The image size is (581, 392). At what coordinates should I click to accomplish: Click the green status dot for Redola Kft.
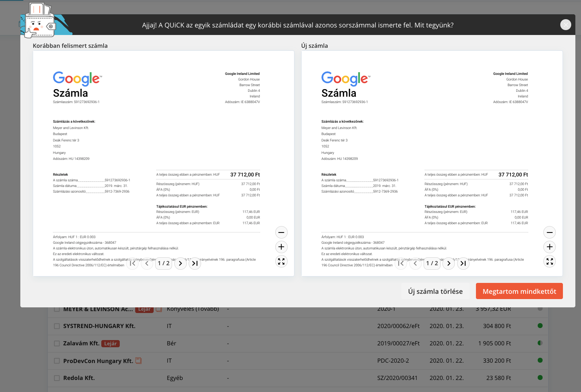pos(540,377)
